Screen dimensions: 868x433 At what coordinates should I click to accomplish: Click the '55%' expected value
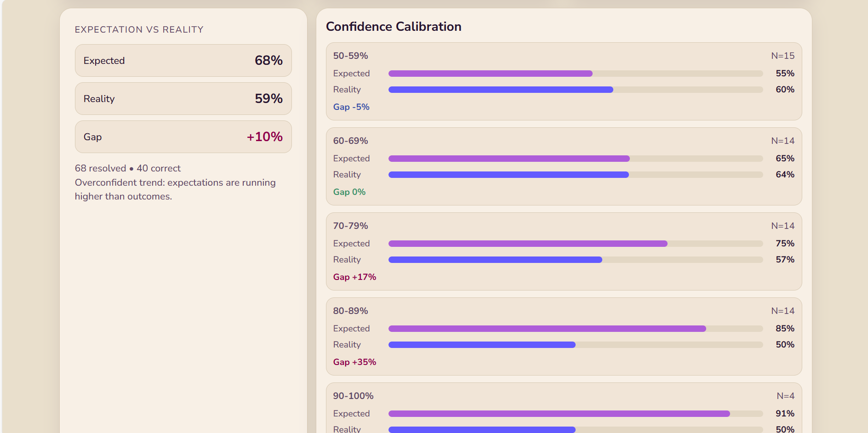coord(785,74)
